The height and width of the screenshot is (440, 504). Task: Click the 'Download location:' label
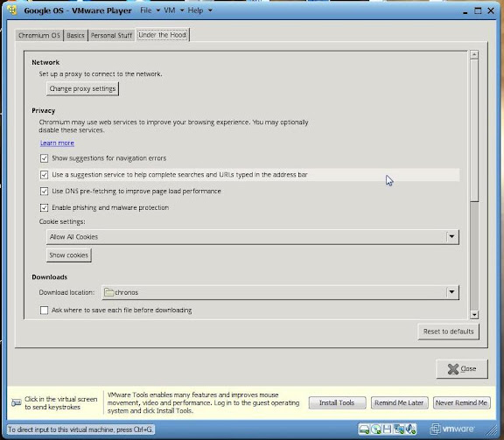coord(66,292)
